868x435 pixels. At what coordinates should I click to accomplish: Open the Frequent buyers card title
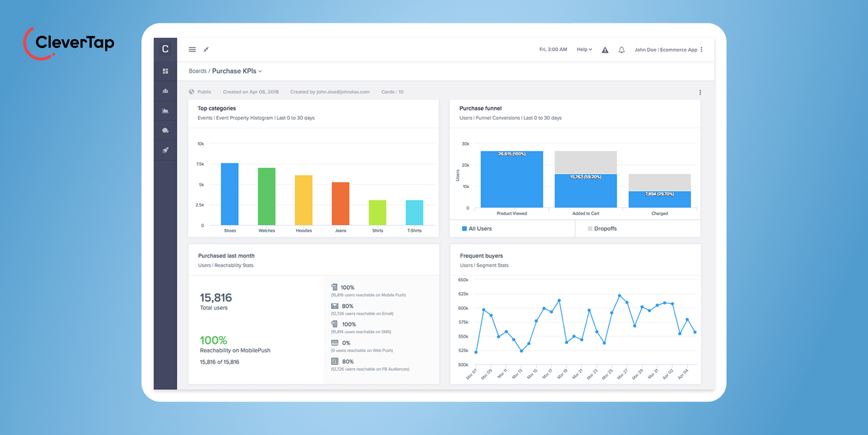pyautogui.click(x=482, y=256)
